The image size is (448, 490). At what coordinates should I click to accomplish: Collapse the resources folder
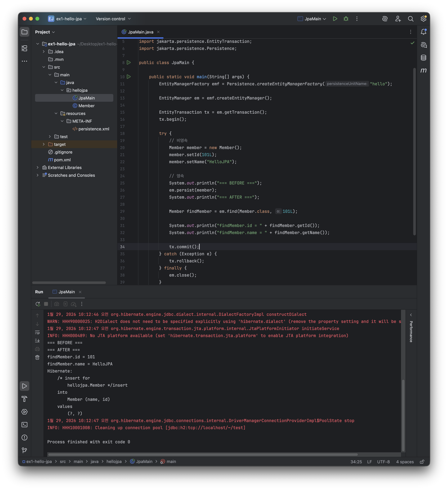pyautogui.click(x=56, y=113)
